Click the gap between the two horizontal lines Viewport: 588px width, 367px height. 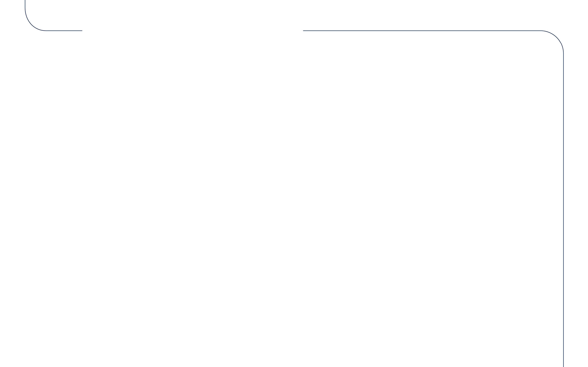pos(193,31)
